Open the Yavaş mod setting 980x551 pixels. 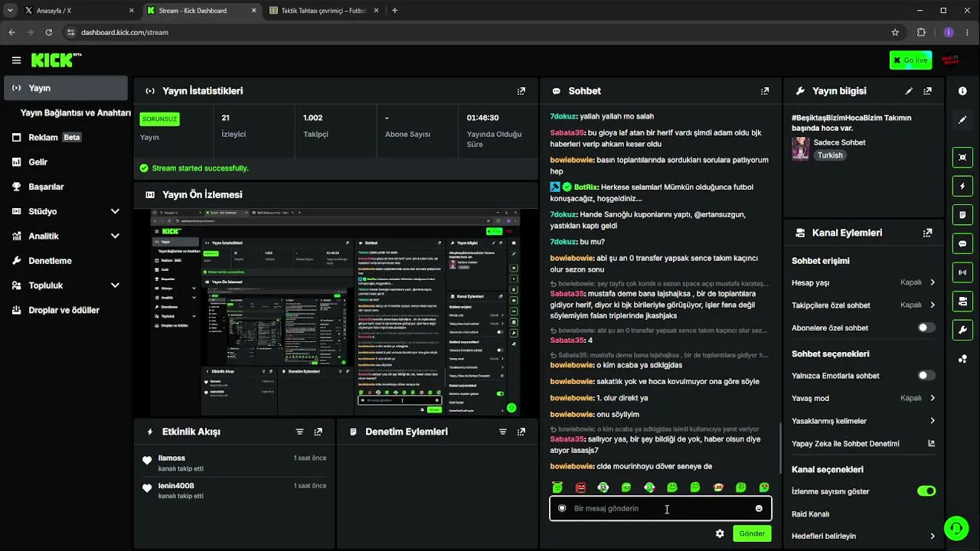[864, 398]
